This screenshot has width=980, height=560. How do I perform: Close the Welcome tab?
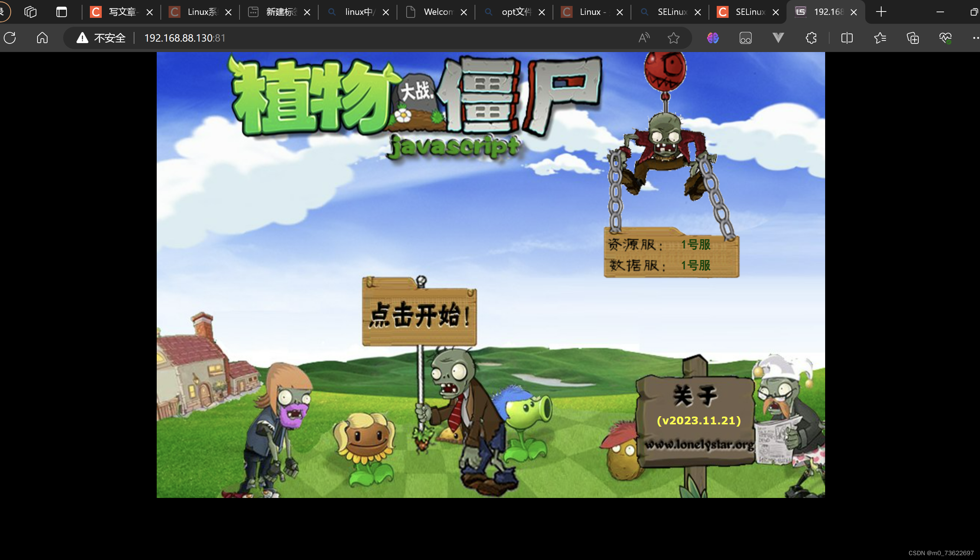coord(464,12)
